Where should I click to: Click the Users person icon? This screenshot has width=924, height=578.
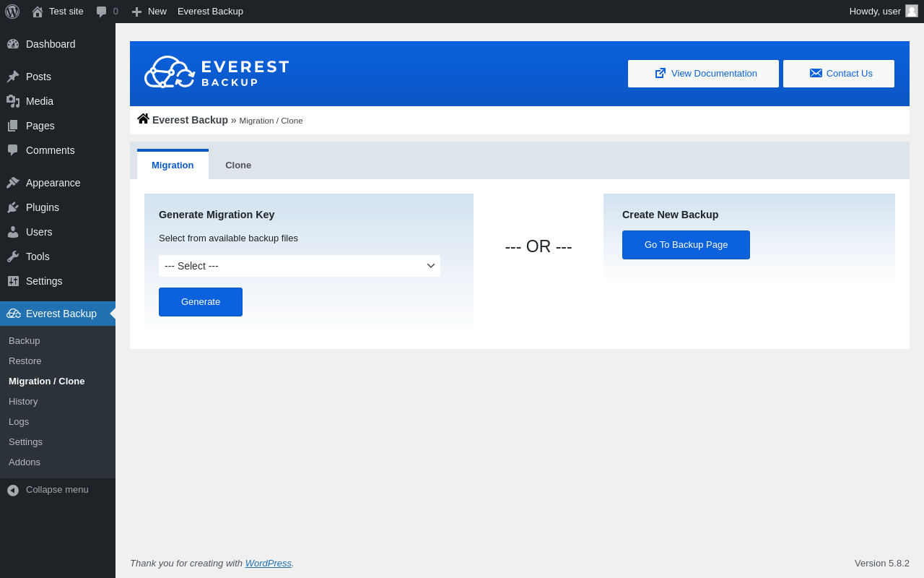pos(13,232)
